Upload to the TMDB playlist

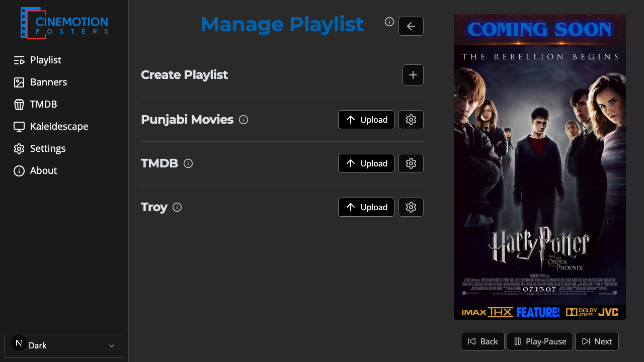point(366,163)
